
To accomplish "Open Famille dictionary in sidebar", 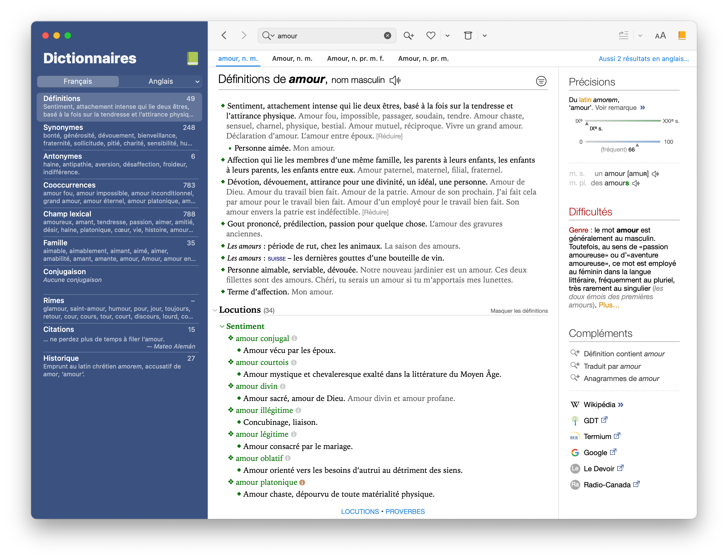I will (119, 251).
